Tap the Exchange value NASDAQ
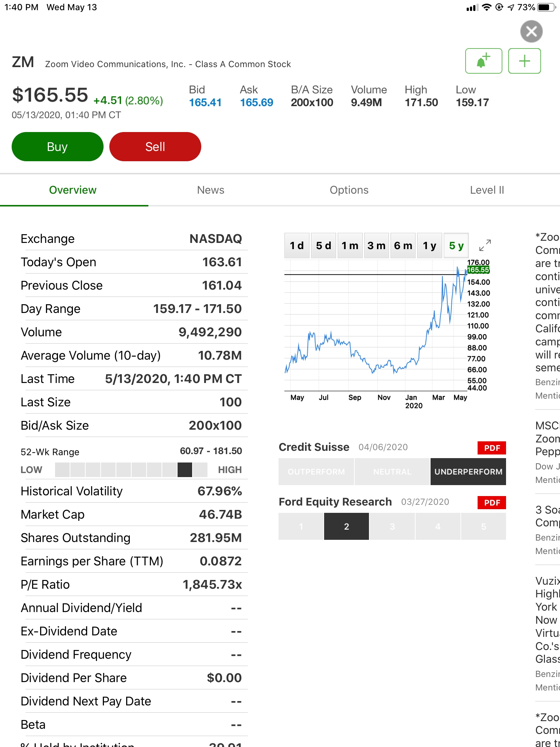This screenshot has height=747, width=560. [216, 239]
